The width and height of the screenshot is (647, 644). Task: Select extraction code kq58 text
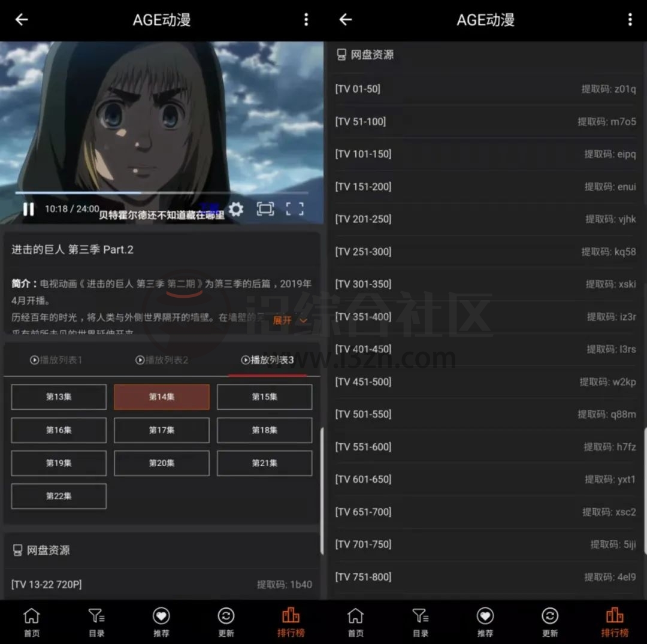(x=609, y=252)
